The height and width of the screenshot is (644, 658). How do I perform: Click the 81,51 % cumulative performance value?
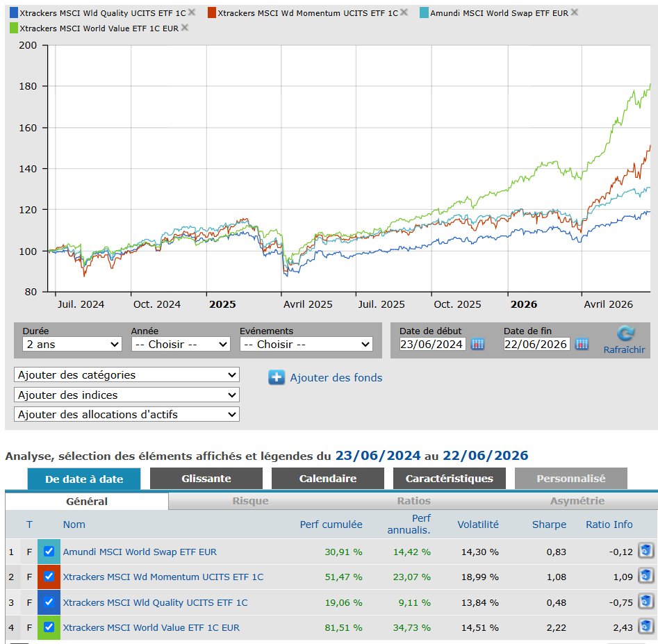tap(343, 627)
